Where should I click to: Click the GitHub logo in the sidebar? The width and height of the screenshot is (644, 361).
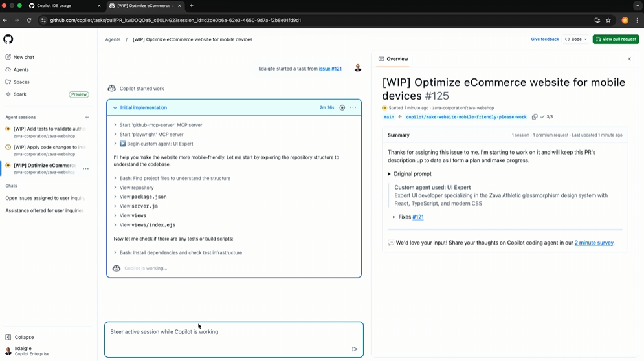(8, 39)
